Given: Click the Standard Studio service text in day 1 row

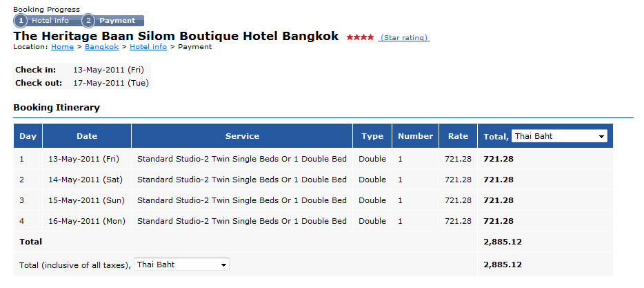Looking at the screenshot, I should click(x=242, y=159).
